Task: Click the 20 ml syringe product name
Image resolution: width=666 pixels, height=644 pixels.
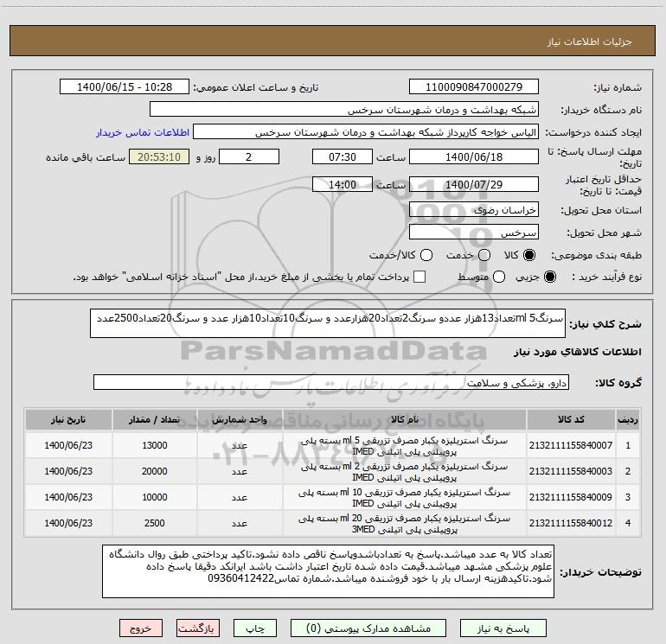Action: [x=405, y=524]
